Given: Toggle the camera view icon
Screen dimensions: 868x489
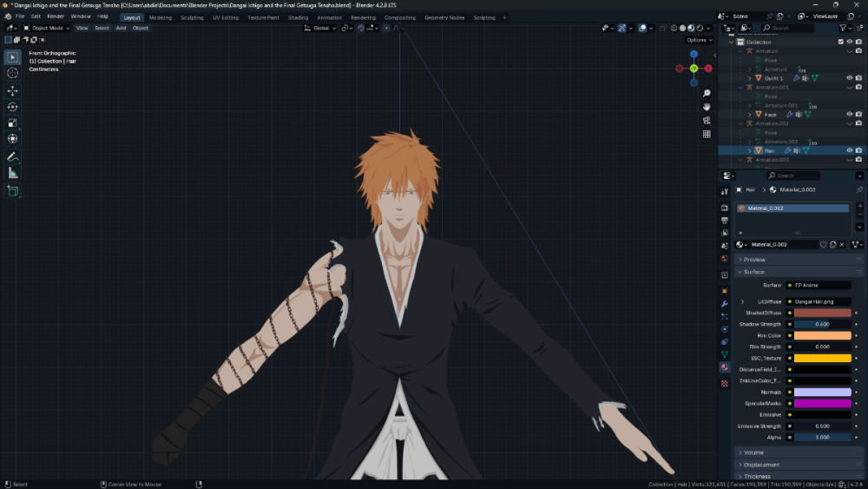Looking at the screenshot, I should [x=707, y=121].
